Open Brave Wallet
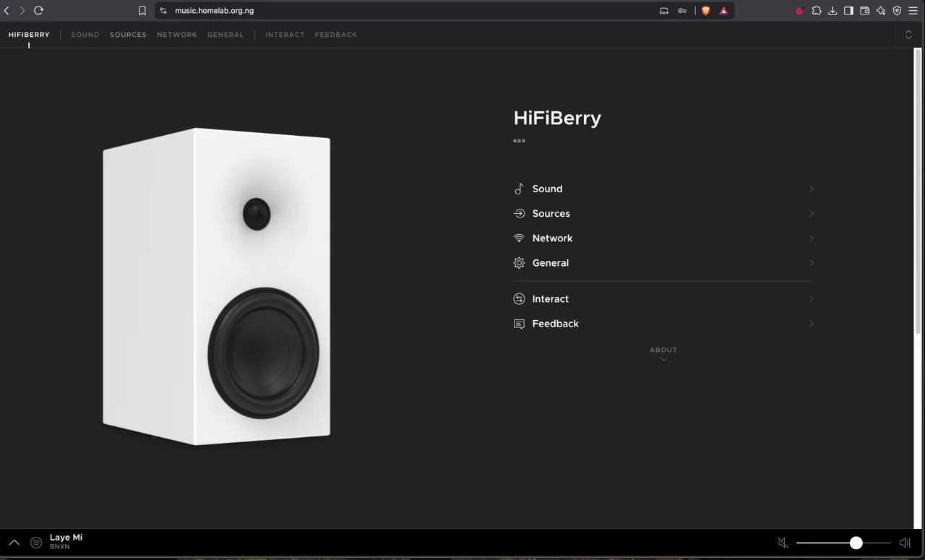The height and width of the screenshot is (560, 925). pos(865,11)
